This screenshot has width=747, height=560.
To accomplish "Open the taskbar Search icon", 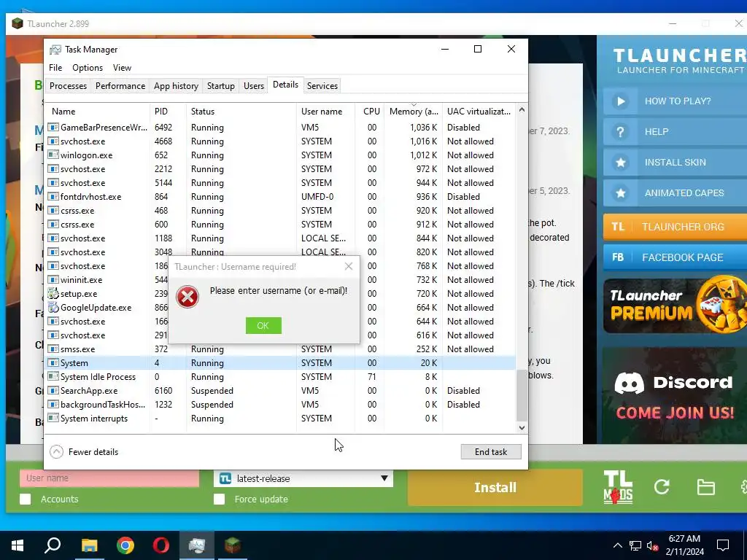I will (53, 545).
